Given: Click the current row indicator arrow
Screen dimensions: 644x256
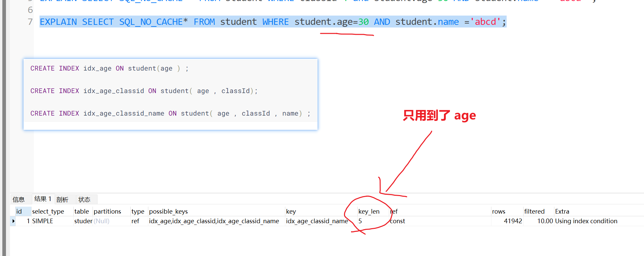Looking at the screenshot, I should point(13,221).
